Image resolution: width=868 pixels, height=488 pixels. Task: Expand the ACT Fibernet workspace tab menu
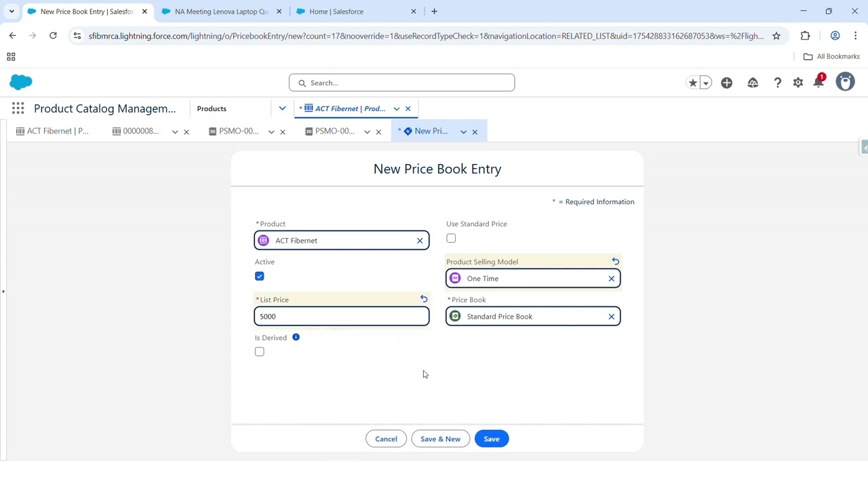[397, 108]
